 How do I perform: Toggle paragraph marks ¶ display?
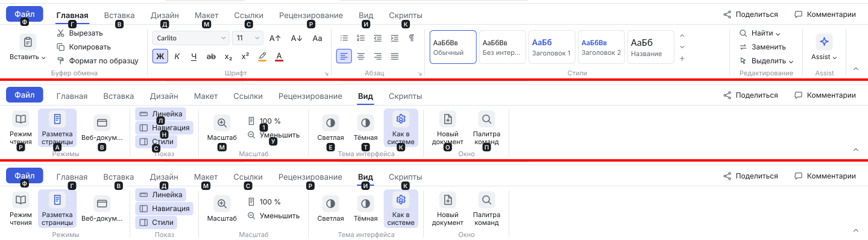412,38
